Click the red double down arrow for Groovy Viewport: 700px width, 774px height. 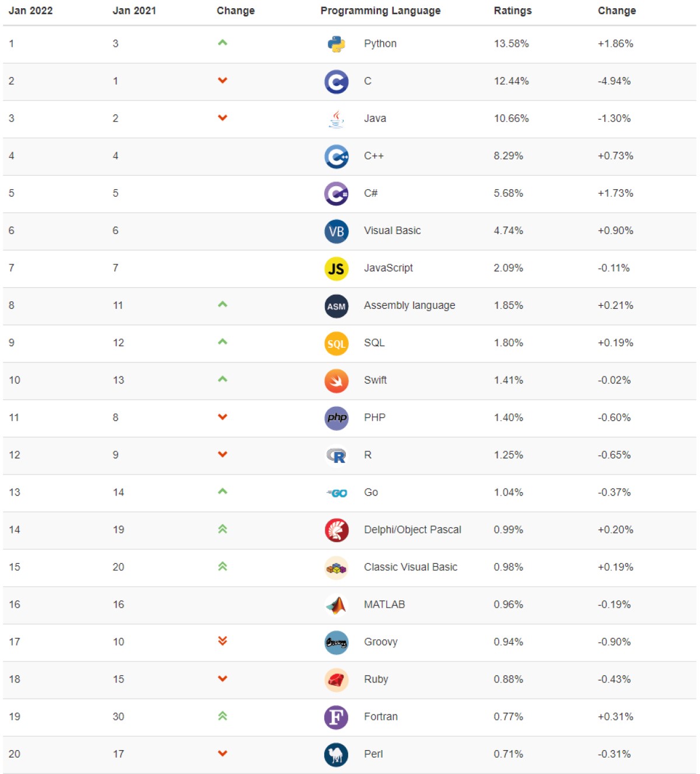(x=222, y=641)
